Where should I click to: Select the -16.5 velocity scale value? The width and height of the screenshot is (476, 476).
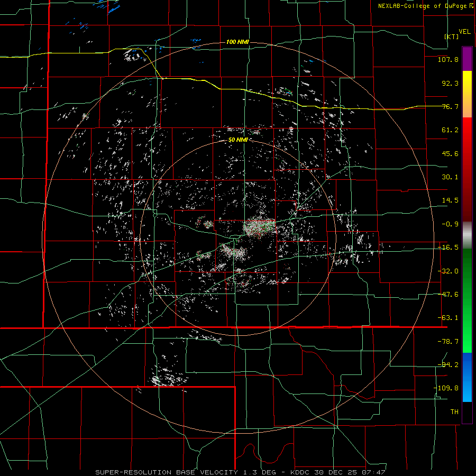[x=448, y=248]
